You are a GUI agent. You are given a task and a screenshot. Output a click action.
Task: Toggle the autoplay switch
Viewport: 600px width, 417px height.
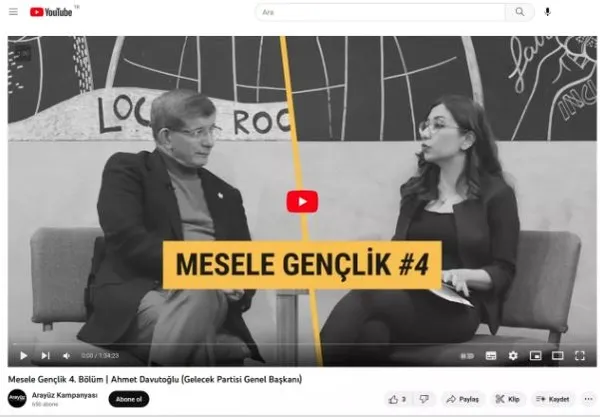467,356
